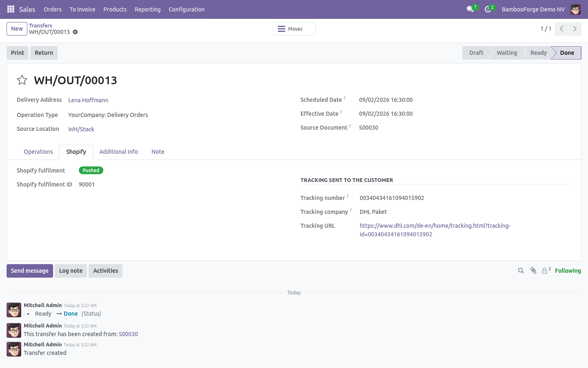
Task: Open the Note tab
Action: [158, 152]
